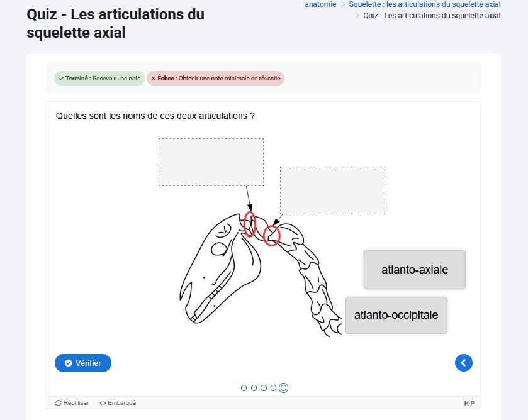Select the fifth current slide dot
528x420 pixels.
pos(284,388)
